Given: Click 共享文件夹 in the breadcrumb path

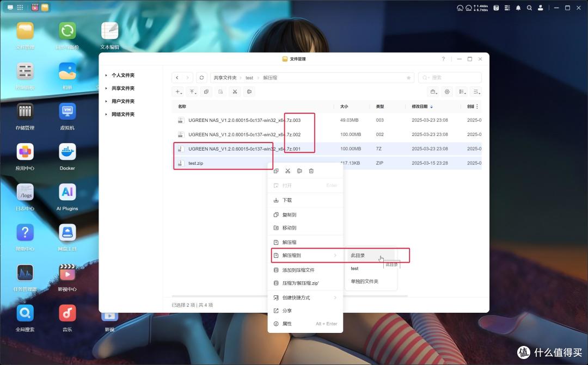Looking at the screenshot, I should (x=225, y=78).
